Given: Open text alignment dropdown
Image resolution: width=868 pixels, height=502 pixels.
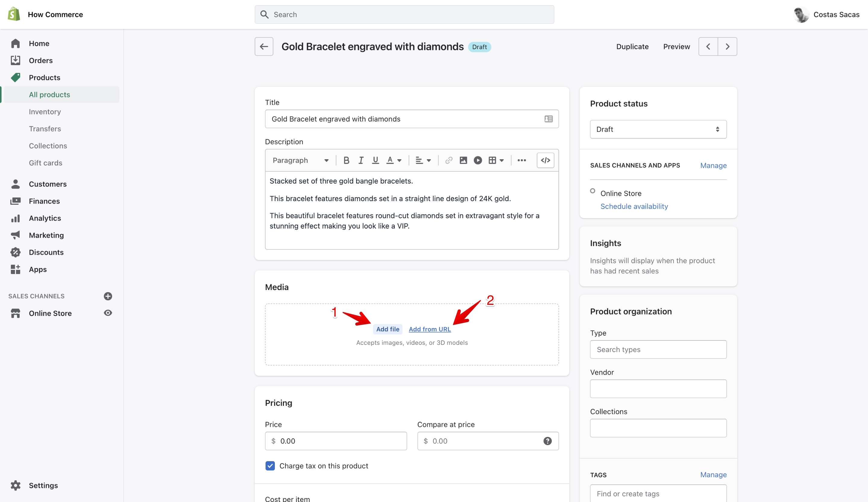Looking at the screenshot, I should pos(423,160).
